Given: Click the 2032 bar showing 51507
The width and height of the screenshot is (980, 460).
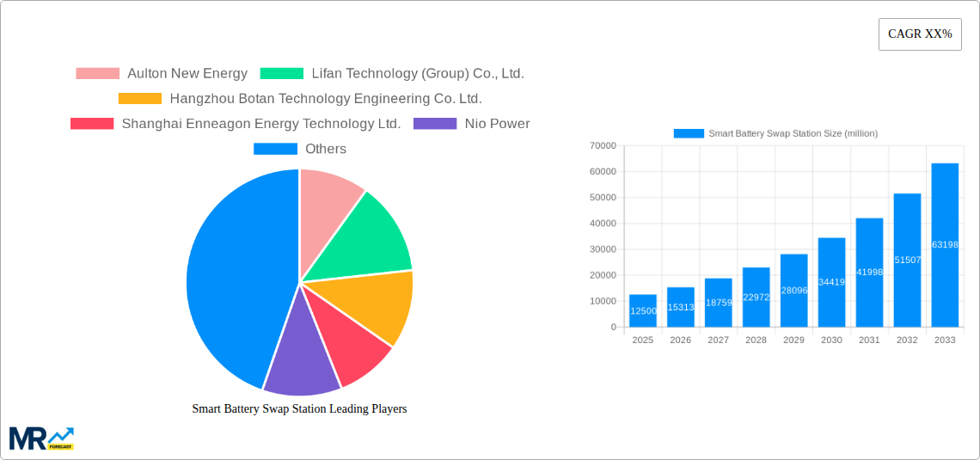Looking at the screenshot, I should tap(908, 260).
